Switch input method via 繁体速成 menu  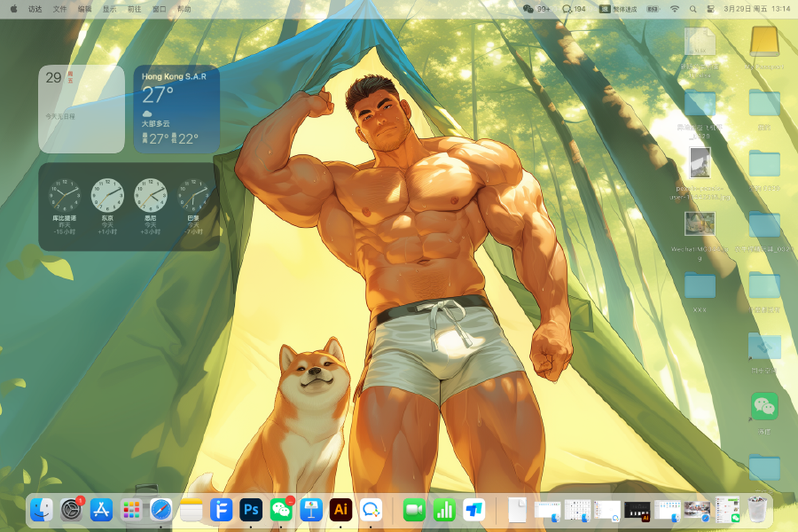pos(618,8)
